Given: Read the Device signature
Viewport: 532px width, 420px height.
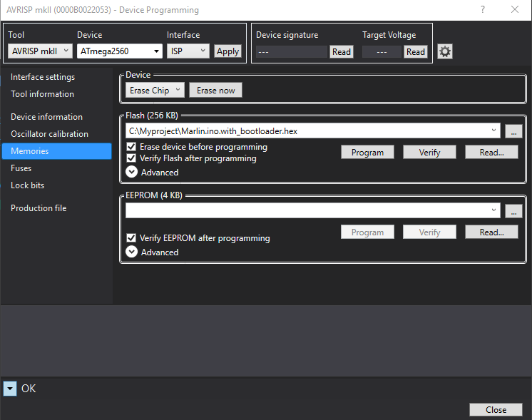Looking at the screenshot, I should pyautogui.click(x=342, y=51).
